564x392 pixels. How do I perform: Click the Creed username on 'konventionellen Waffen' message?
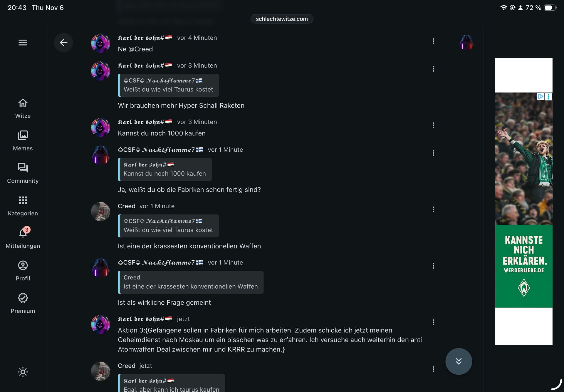tap(127, 206)
